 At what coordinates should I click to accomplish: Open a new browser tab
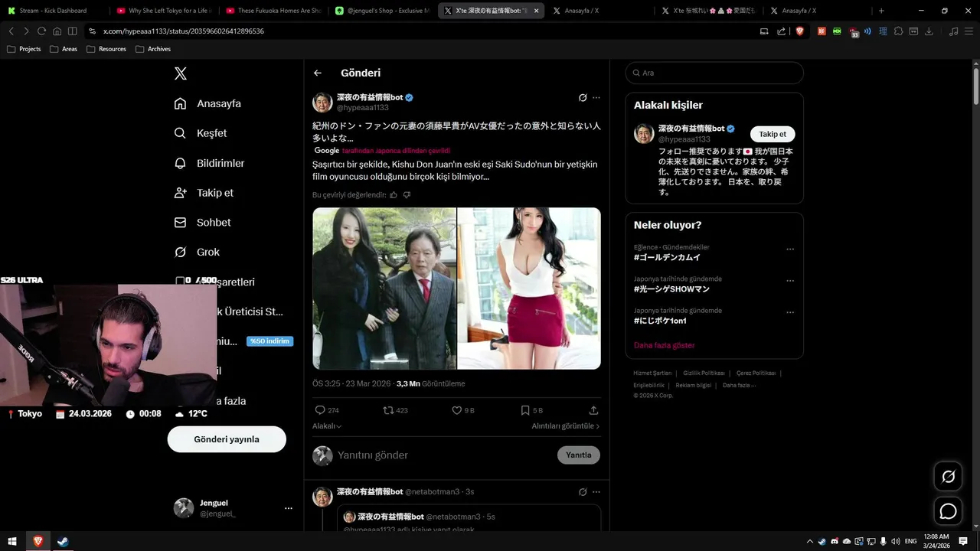pyautogui.click(x=881, y=11)
